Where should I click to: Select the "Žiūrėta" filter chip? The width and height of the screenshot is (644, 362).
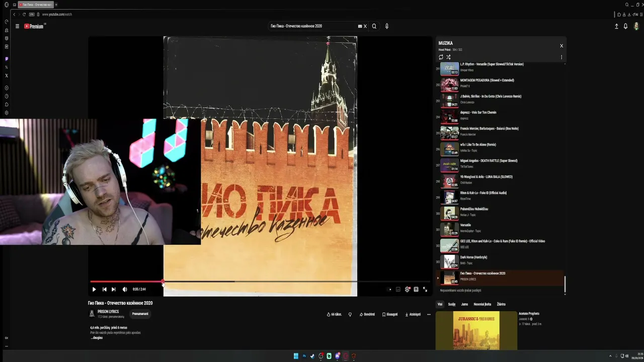pos(501,304)
